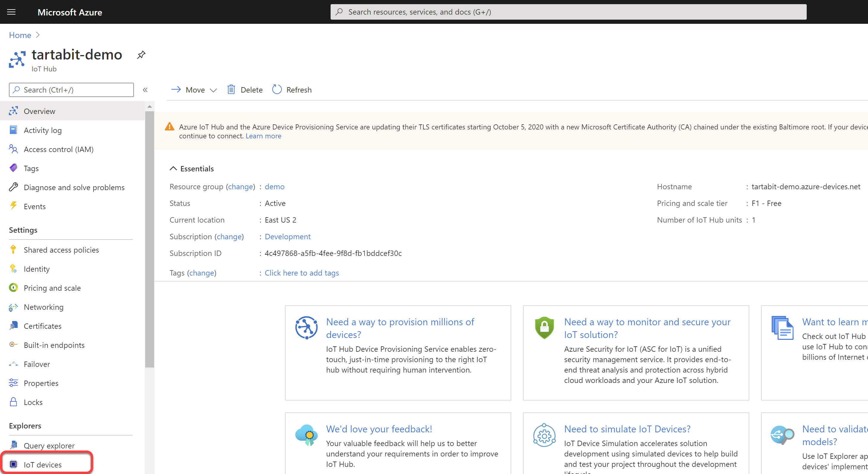The image size is (868, 474).
Task: Click the Microsoft Azure logo text
Action: [x=70, y=12]
